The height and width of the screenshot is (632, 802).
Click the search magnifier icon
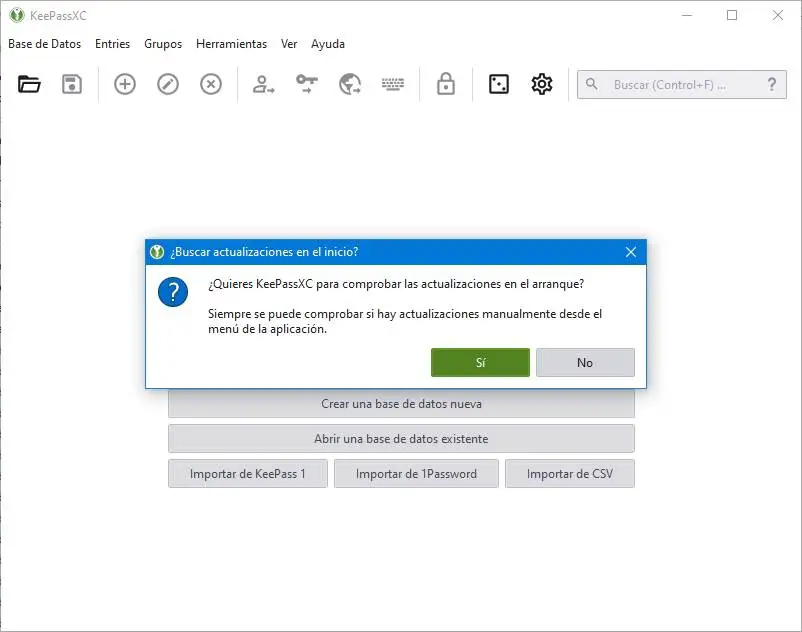point(591,84)
